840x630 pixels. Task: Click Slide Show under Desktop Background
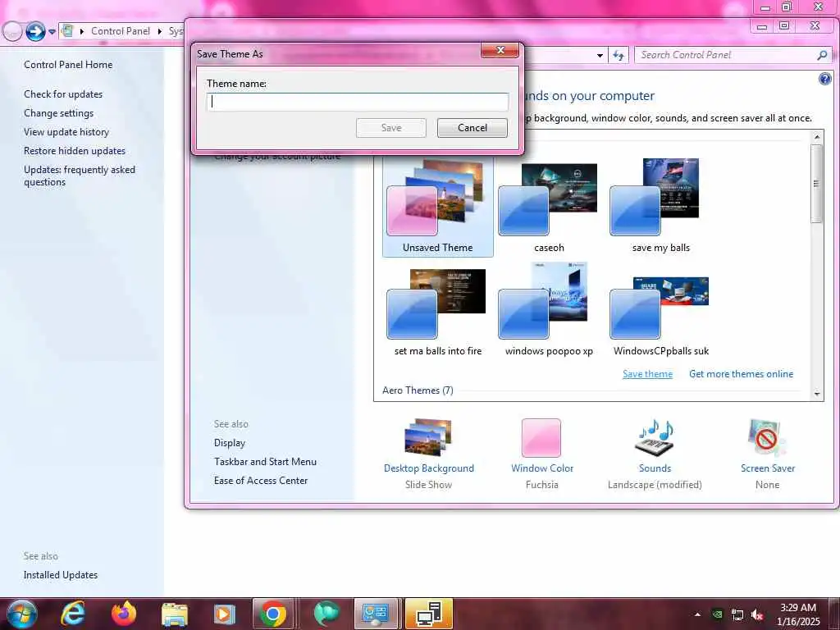point(428,485)
